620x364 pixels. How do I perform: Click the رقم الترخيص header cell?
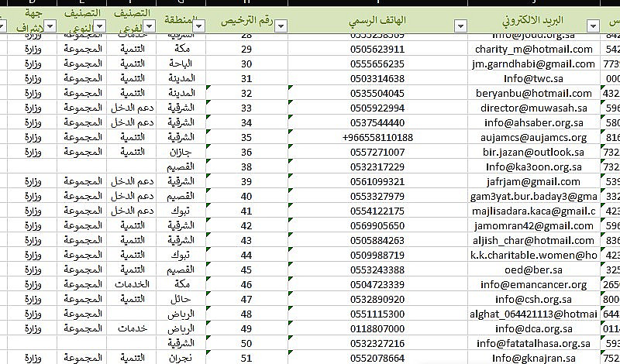tap(246, 20)
